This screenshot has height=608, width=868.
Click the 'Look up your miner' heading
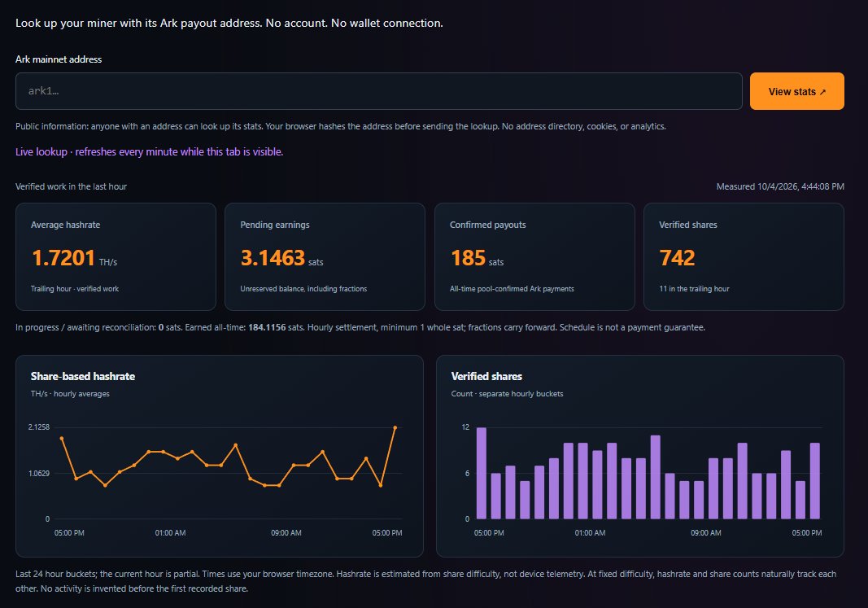pyautogui.click(x=229, y=23)
